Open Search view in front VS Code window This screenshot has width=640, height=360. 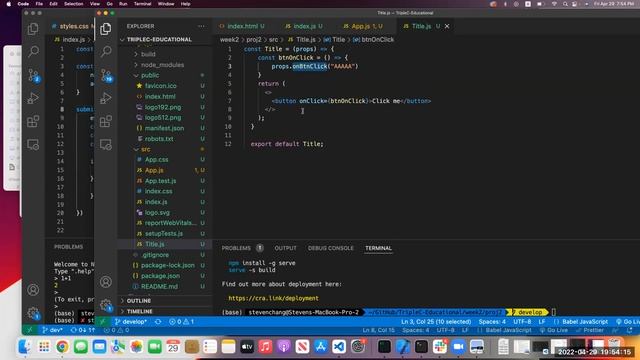pyautogui.click(x=106, y=51)
